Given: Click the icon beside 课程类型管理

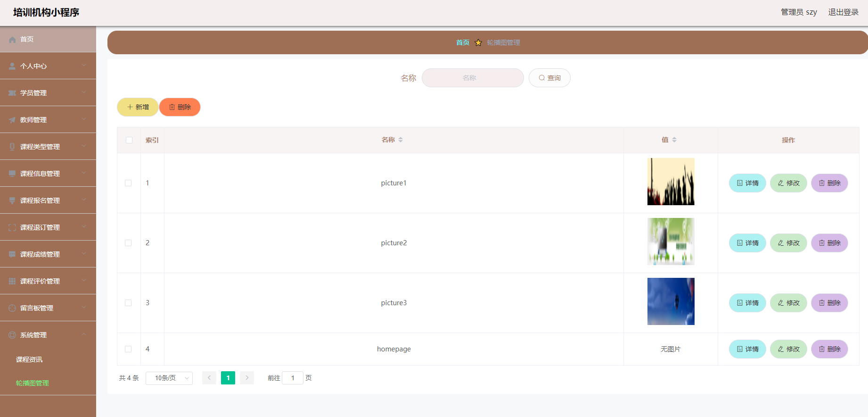Looking at the screenshot, I should click(x=12, y=147).
